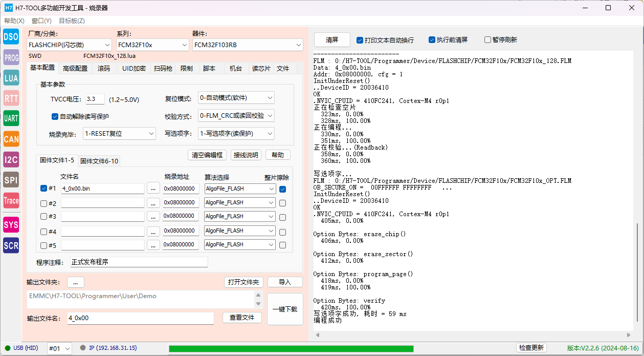Click the 清屏 button
Image resolution: width=644 pixels, height=356 pixels.
coord(332,40)
